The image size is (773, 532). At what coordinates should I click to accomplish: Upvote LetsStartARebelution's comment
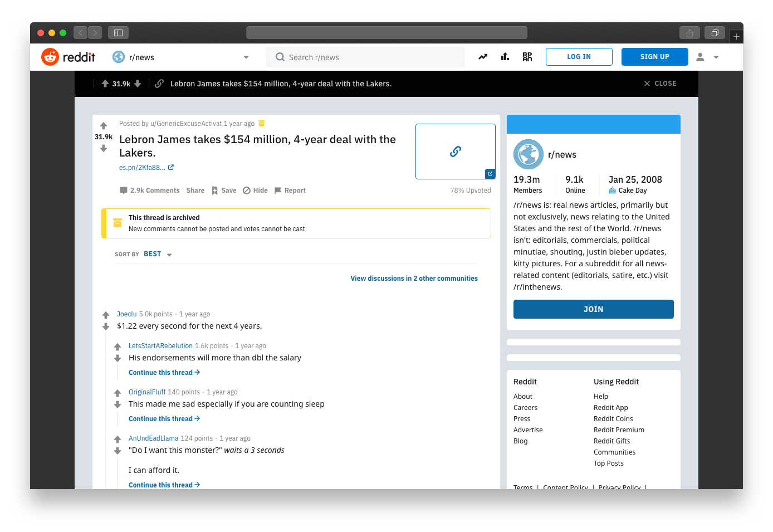coord(118,346)
